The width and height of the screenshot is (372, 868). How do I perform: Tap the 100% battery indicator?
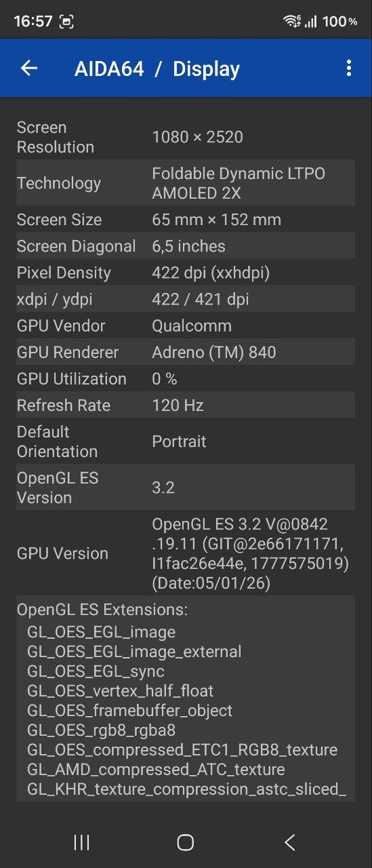[x=339, y=22]
